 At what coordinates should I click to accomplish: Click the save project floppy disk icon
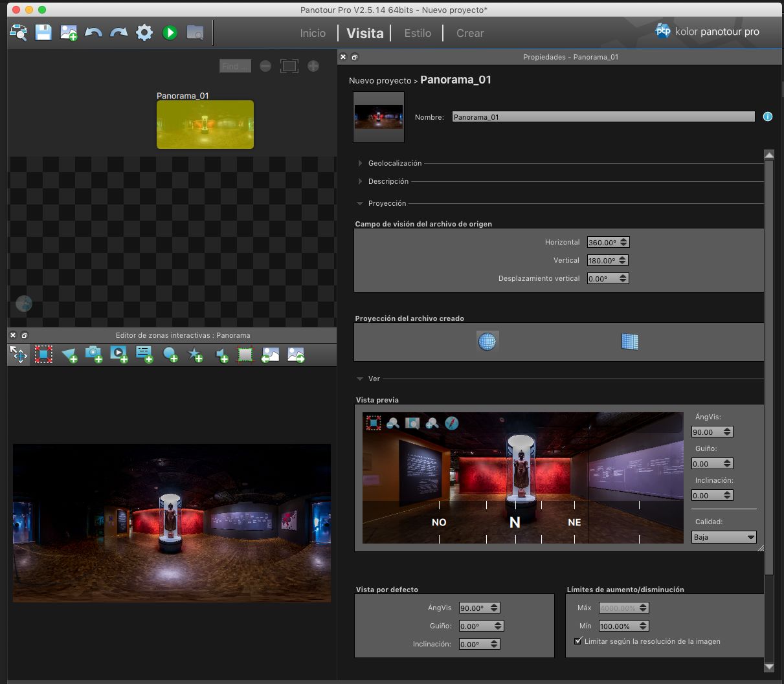(43, 32)
